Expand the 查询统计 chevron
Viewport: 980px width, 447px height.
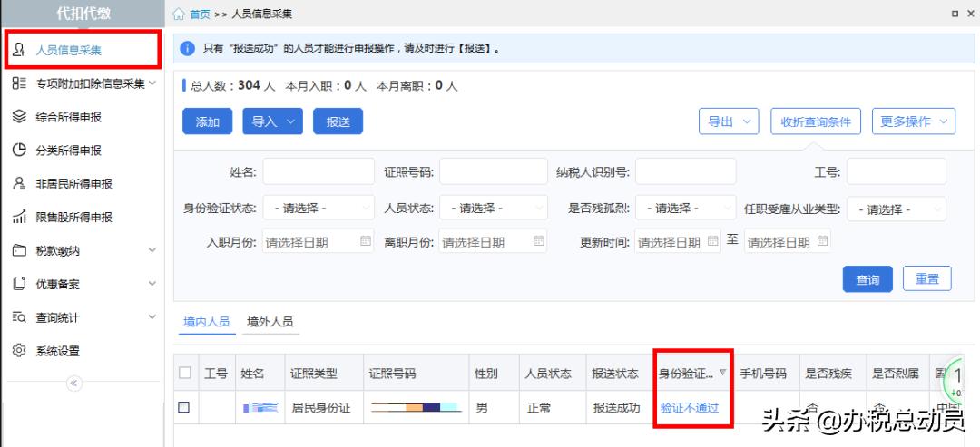point(152,317)
